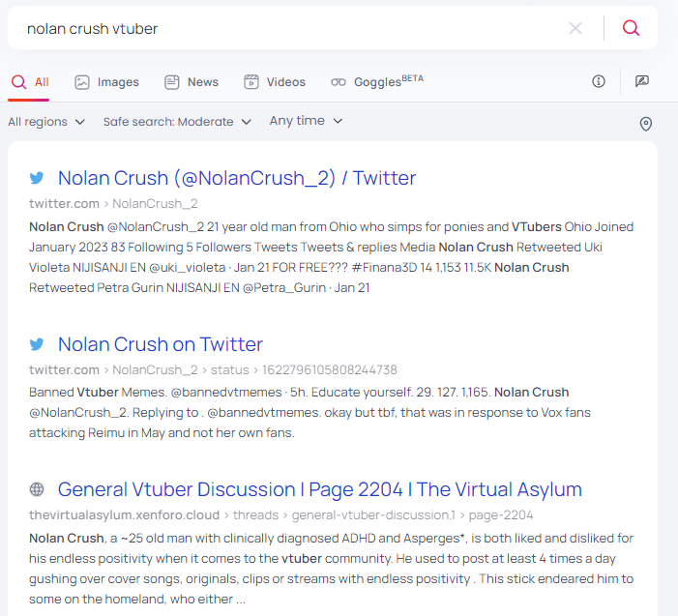Screen dimensions: 678x616
Task: Click the globe icon of Virtual Asylum result
Action: pos(37,489)
